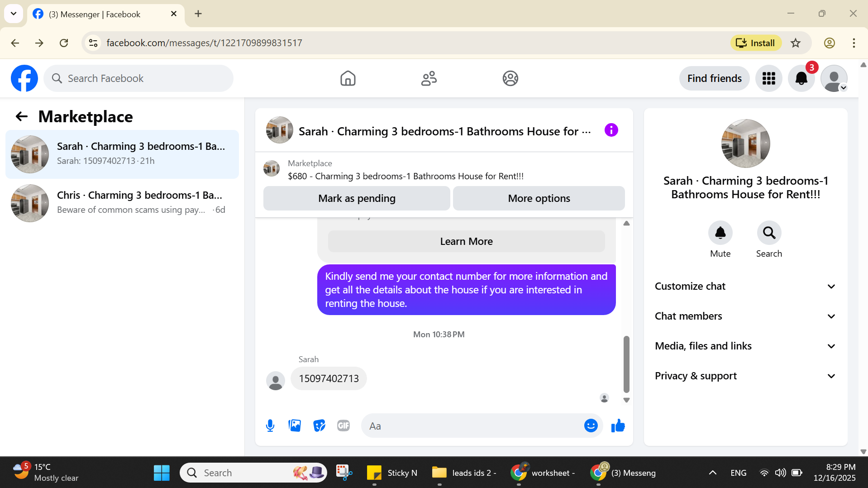Screen dimensions: 868x488
Task: Open the Snipping Tool taskbar icon
Action: click(x=344, y=473)
